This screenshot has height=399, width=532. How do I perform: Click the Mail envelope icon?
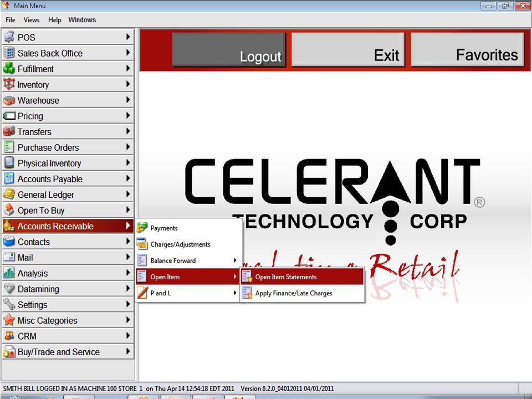tap(9, 257)
